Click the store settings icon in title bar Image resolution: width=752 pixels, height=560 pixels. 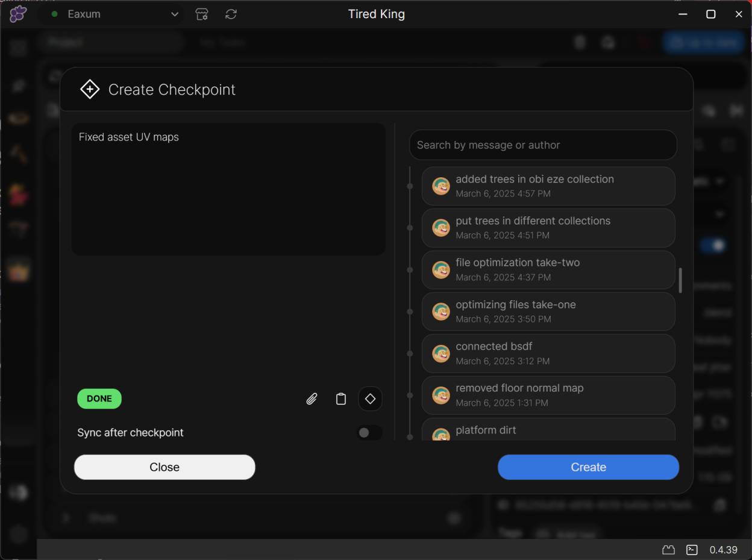click(x=202, y=14)
